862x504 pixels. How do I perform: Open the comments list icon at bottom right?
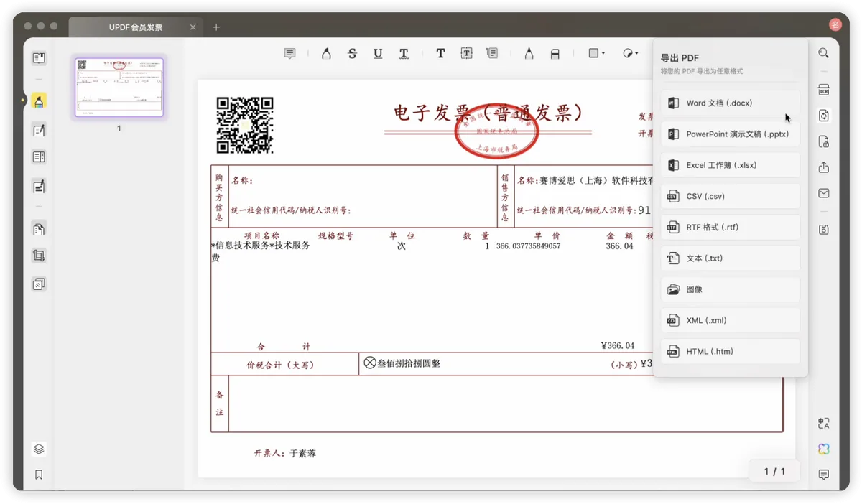pyautogui.click(x=824, y=475)
